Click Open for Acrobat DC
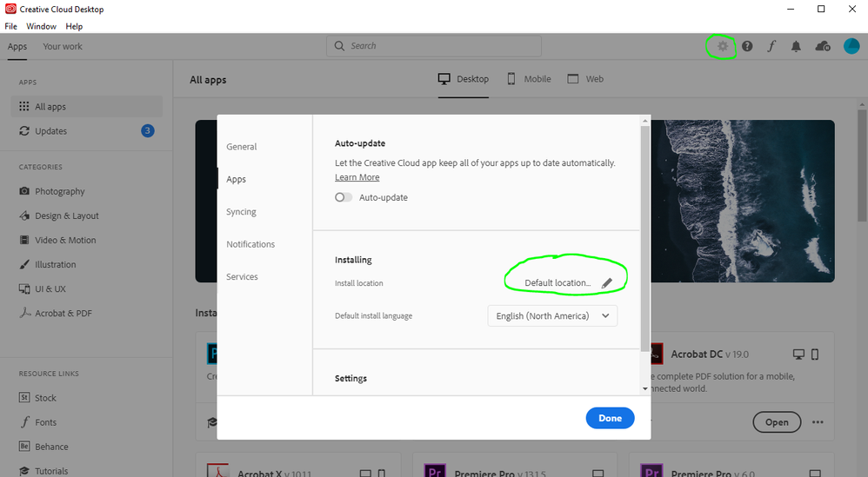 tap(777, 422)
